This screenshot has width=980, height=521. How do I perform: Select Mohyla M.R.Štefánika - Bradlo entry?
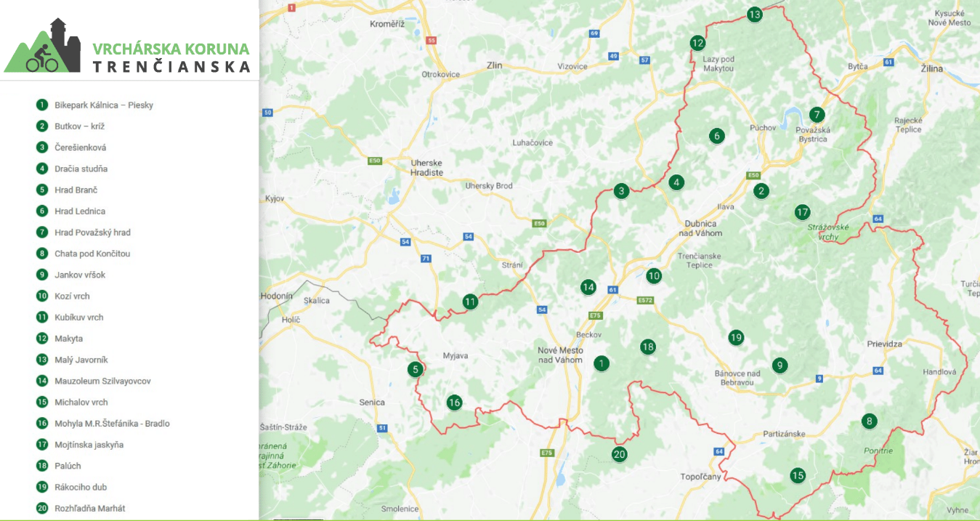click(x=112, y=424)
